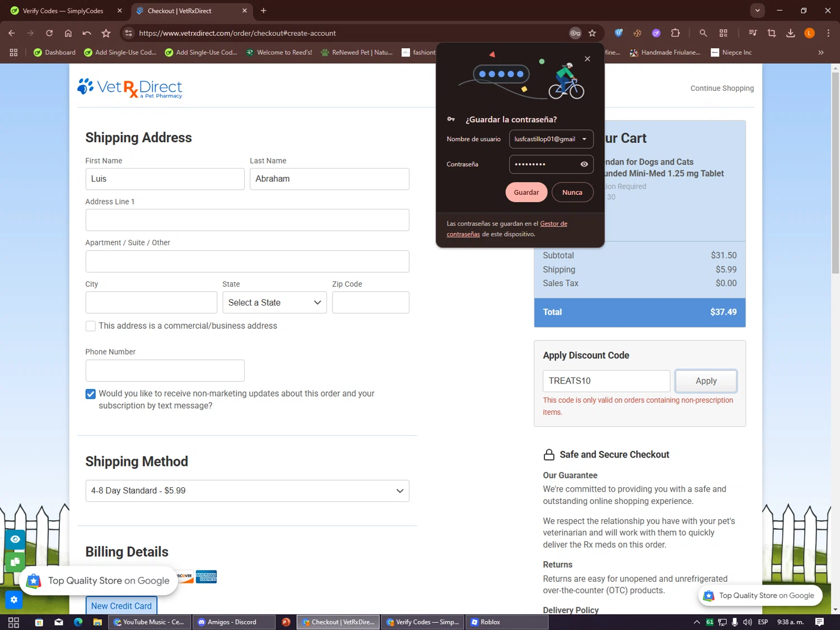
Task: Open the Amigos - Discord taskbar item
Action: pos(234,622)
